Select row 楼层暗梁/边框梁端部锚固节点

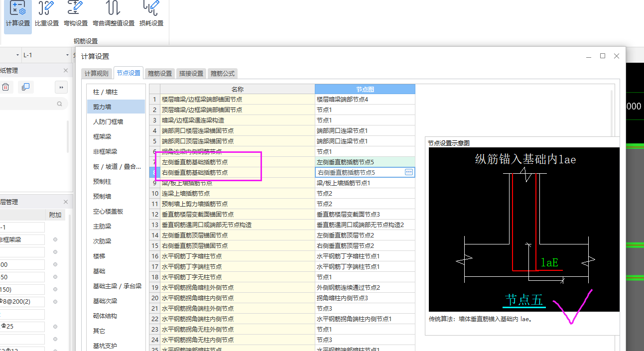coord(237,100)
